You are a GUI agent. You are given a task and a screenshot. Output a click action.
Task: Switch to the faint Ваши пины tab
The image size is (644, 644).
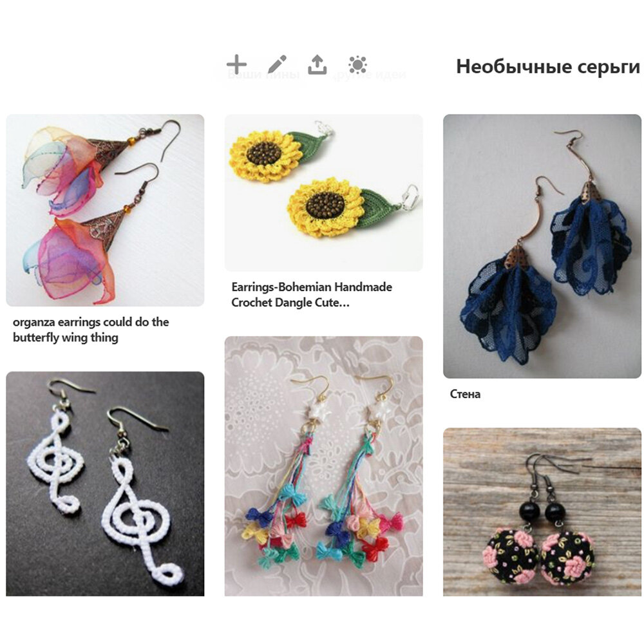263,74
